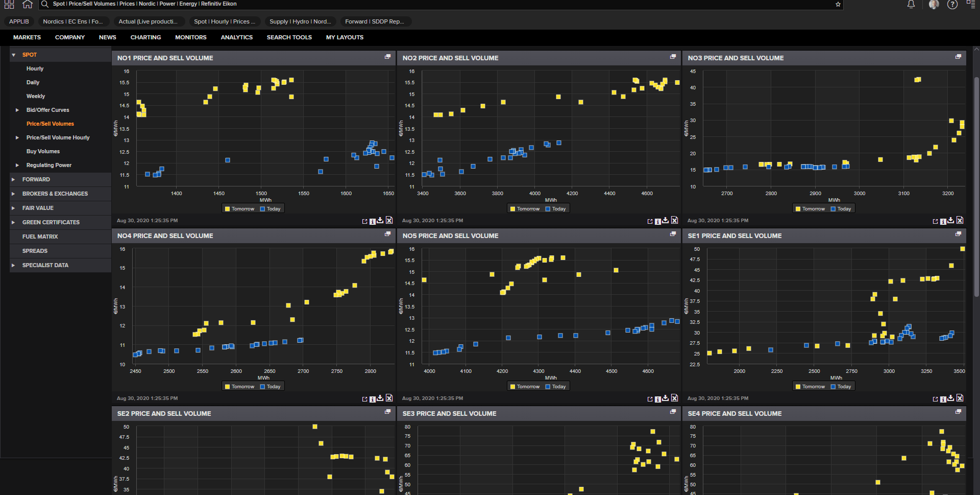Switch to the Supply | Hydro | Nord... tab
The height and width of the screenshot is (495, 980).
point(300,21)
